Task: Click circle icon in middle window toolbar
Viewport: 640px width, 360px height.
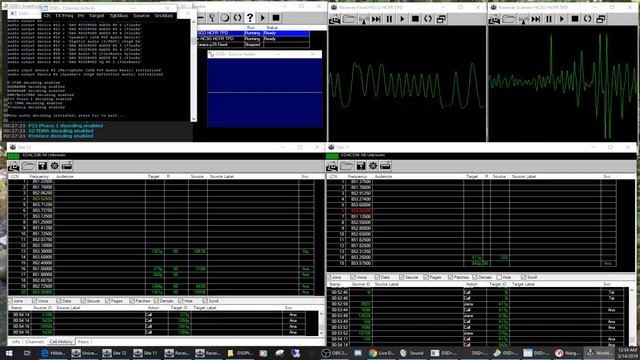Action: click(x=224, y=18)
